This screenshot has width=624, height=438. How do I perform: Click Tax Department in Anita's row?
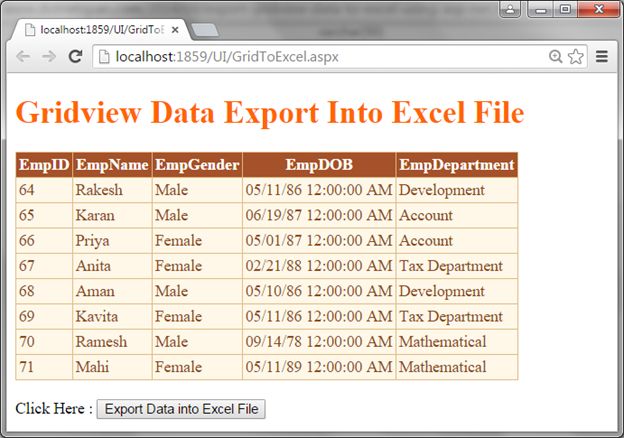[x=457, y=266]
